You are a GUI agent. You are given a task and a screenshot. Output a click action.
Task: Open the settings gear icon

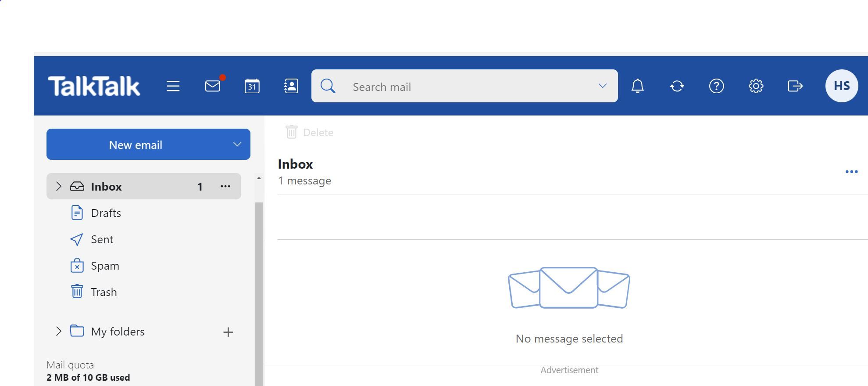[x=756, y=86]
